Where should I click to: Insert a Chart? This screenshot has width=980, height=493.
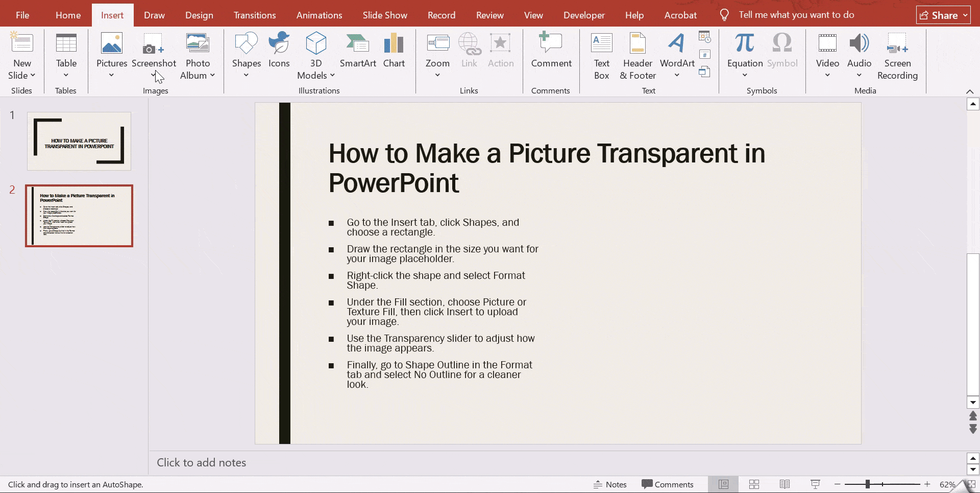[394, 50]
